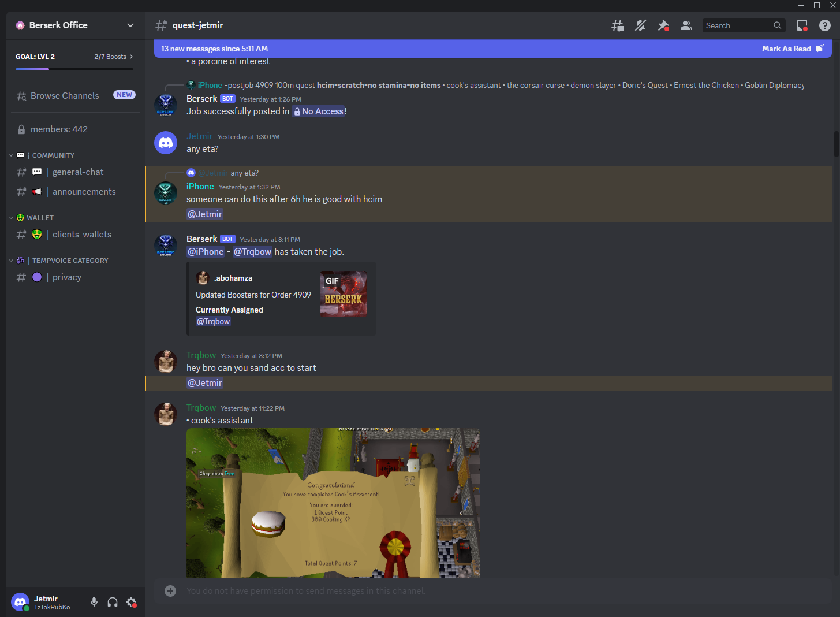Open pinned messages pin icon

(663, 25)
